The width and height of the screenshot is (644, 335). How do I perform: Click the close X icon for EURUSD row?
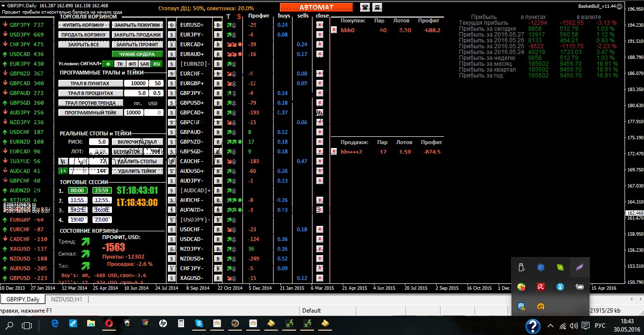(319, 25)
